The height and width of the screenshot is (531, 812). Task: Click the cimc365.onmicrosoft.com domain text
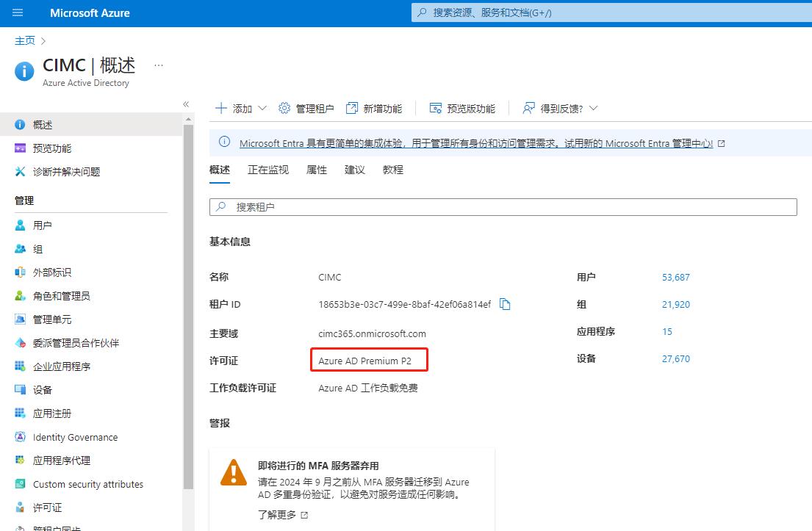pyautogui.click(x=372, y=334)
